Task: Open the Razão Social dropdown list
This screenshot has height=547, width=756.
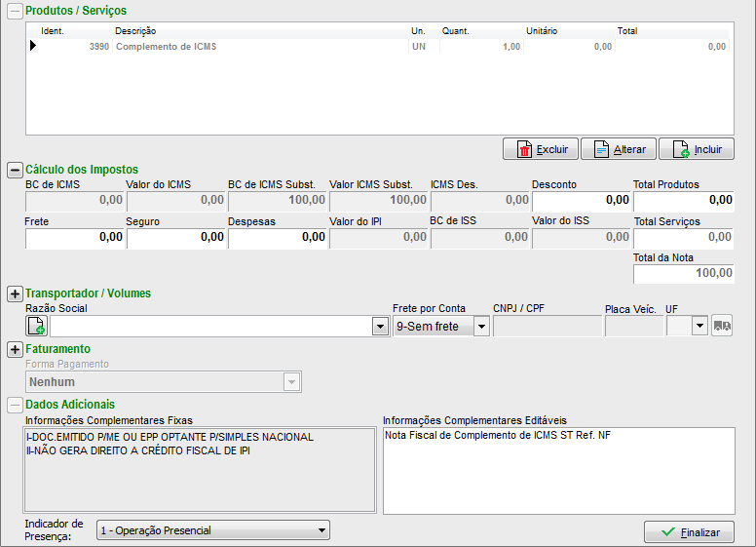Action: [x=380, y=327]
